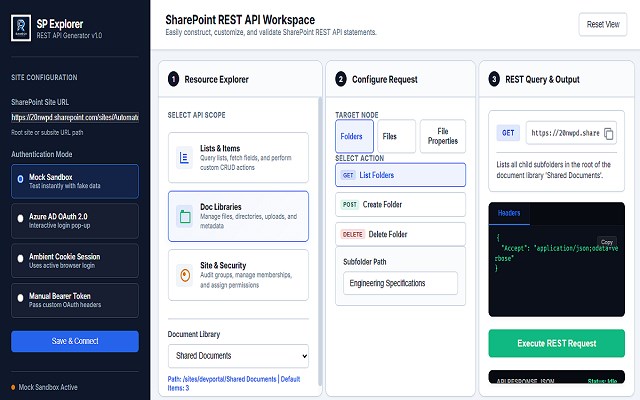The width and height of the screenshot is (640, 400).
Task: Click the 'Configure Request' panel title
Action: 385,80
